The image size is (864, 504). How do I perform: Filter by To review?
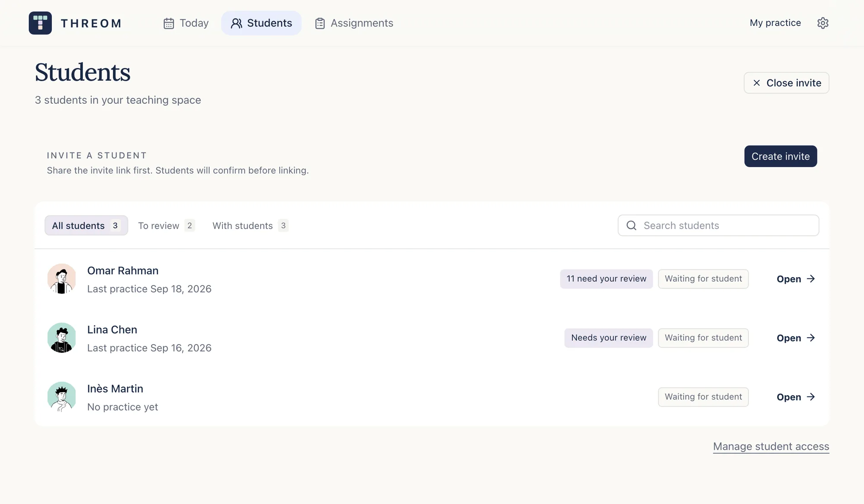point(166,225)
